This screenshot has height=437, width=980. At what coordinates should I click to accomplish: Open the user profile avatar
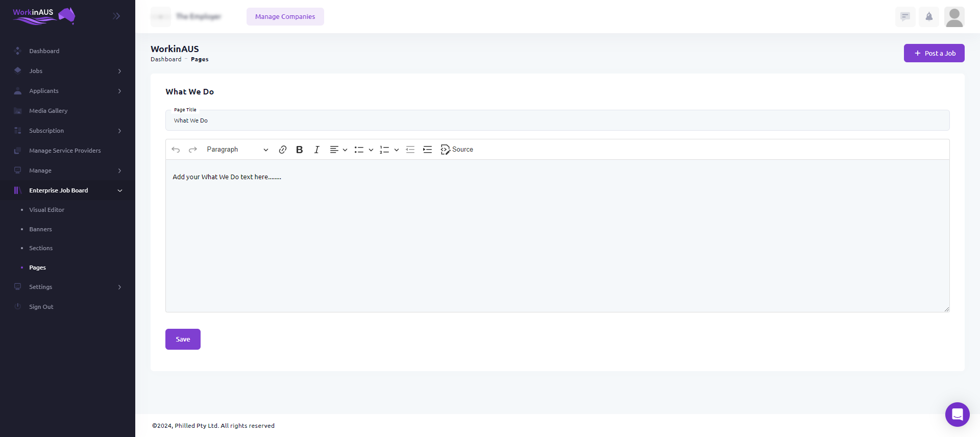(x=954, y=16)
